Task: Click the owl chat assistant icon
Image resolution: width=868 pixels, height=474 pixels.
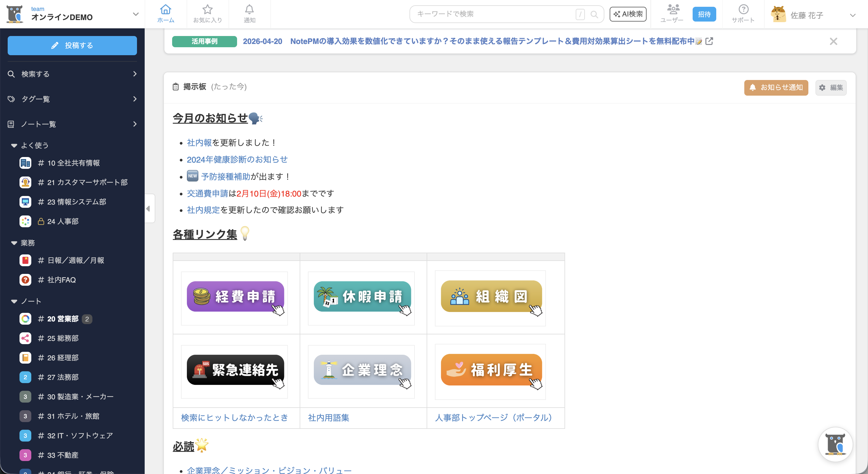Action: coord(835,444)
